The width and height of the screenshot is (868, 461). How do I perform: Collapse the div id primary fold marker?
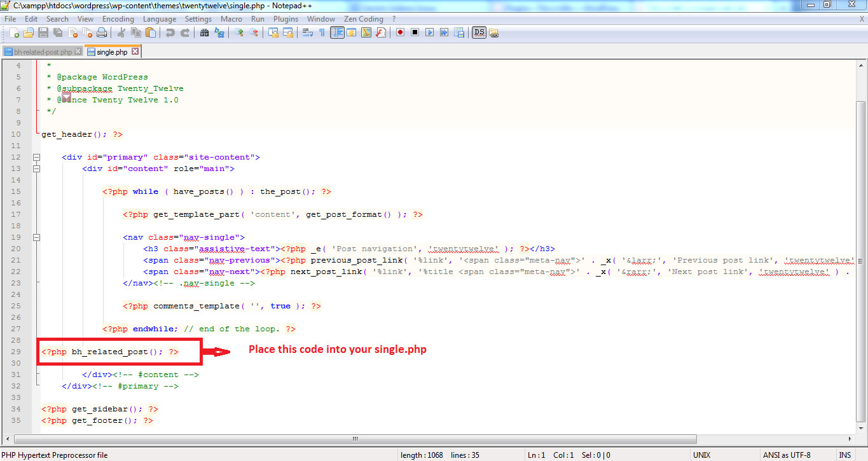coord(36,157)
